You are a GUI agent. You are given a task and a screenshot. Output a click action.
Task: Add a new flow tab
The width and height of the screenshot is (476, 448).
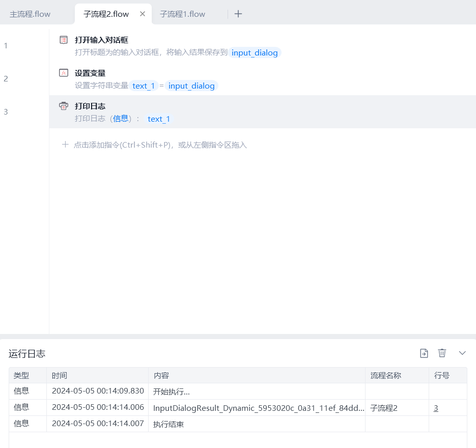pos(238,14)
